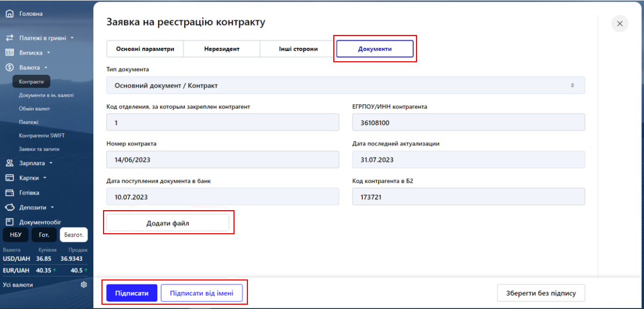Screen dimensions: 644x309
Task: Click the Зарплата people icon
Action: click(x=9, y=163)
